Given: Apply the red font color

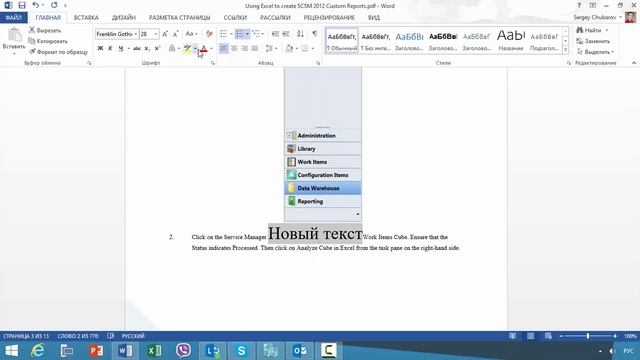Looking at the screenshot, I should pyautogui.click(x=204, y=48).
